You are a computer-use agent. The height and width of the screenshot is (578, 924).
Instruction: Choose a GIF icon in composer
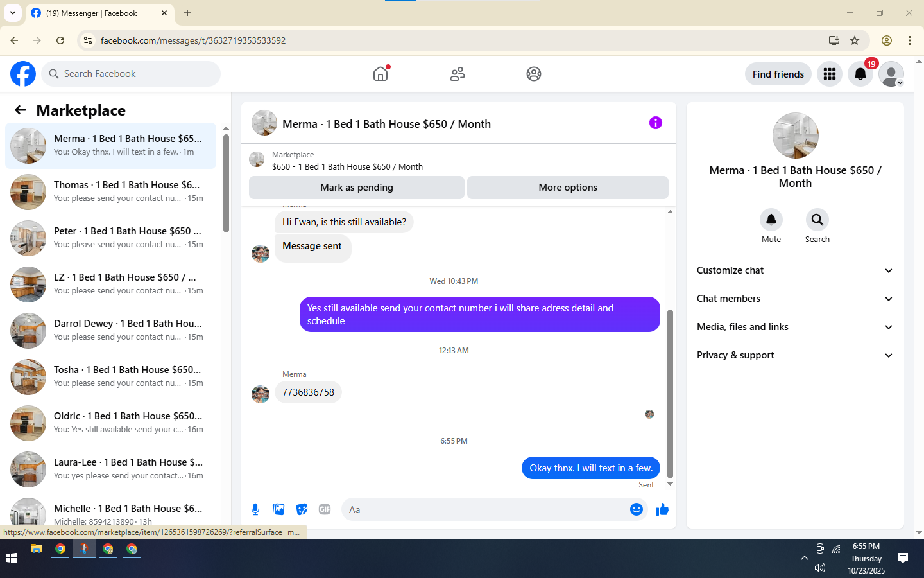click(325, 509)
